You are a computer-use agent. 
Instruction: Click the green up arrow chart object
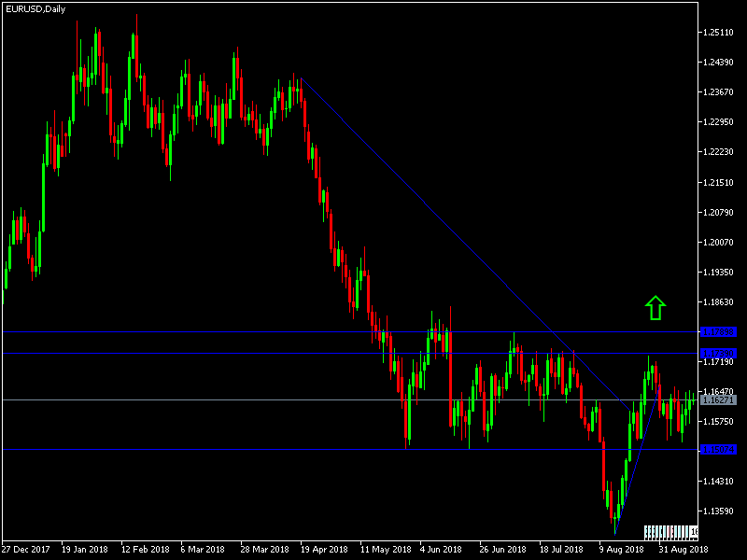[655, 308]
